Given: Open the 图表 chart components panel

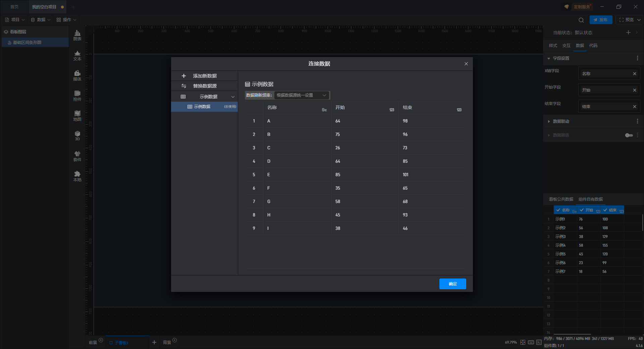Looking at the screenshot, I should coord(77,35).
